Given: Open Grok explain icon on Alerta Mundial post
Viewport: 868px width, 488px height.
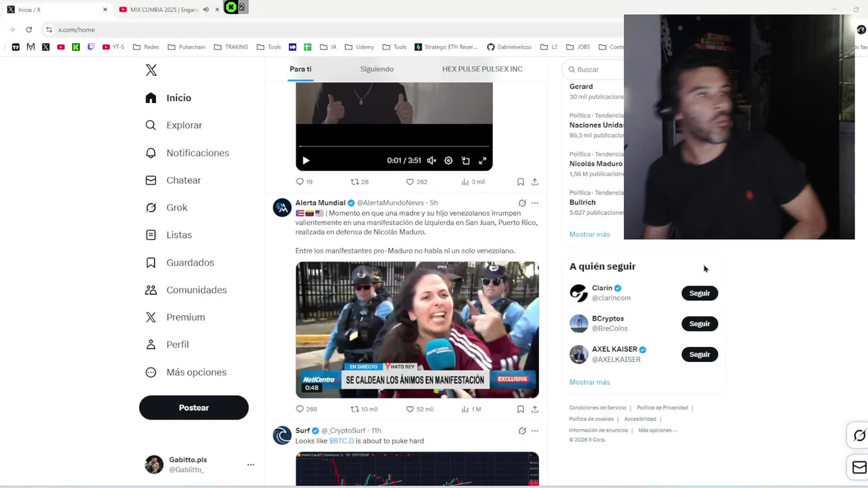Looking at the screenshot, I should (x=522, y=203).
